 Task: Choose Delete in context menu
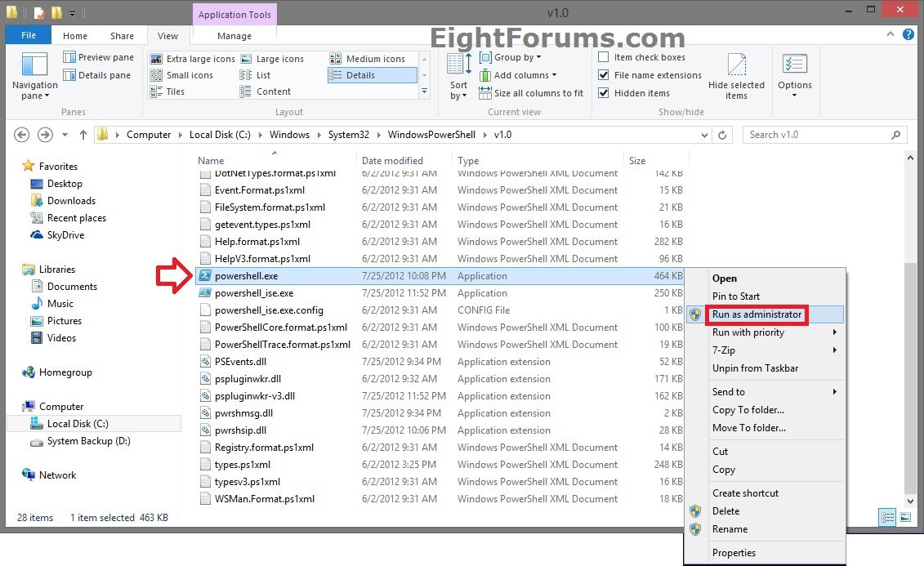pos(765,511)
